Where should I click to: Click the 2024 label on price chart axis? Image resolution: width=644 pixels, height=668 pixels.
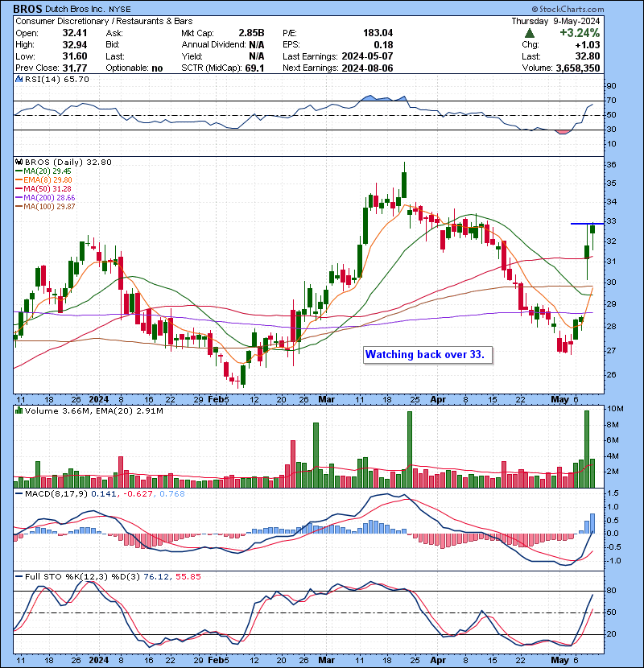click(x=98, y=399)
